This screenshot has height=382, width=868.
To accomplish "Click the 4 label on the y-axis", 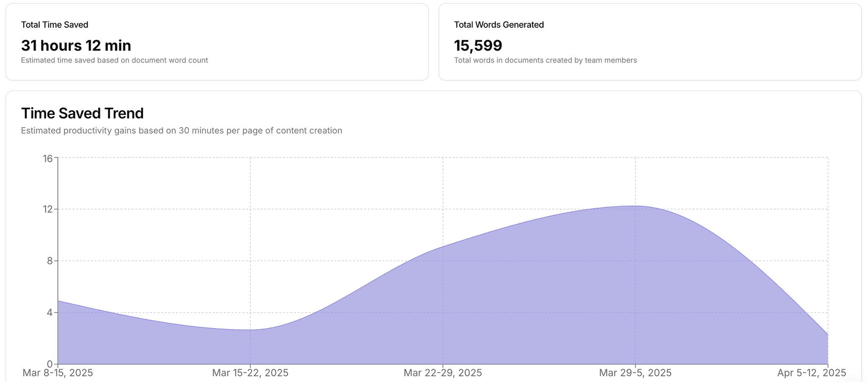I will (x=50, y=312).
